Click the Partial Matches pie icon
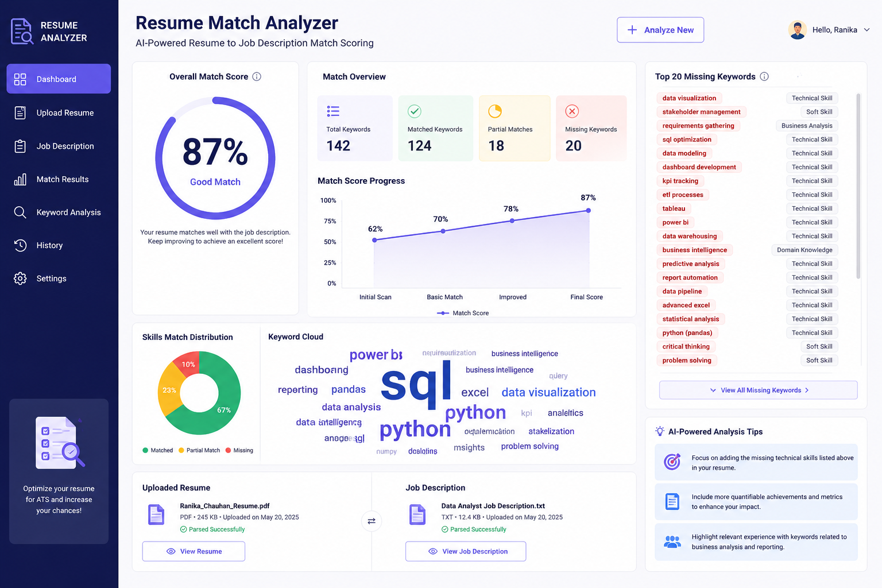The height and width of the screenshot is (588, 882). pyautogui.click(x=495, y=111)
